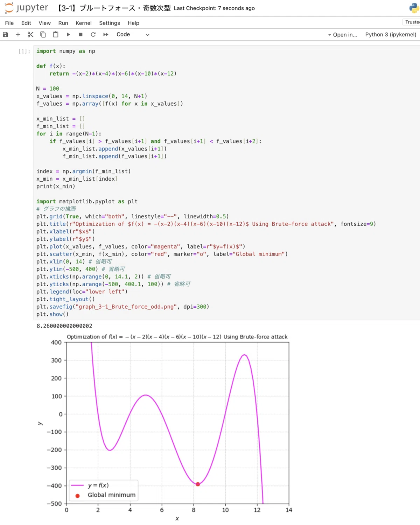The width and height of the screenshot is (420, 525).
Task: Open the Settings menu
Action: [x=110, y=23]
